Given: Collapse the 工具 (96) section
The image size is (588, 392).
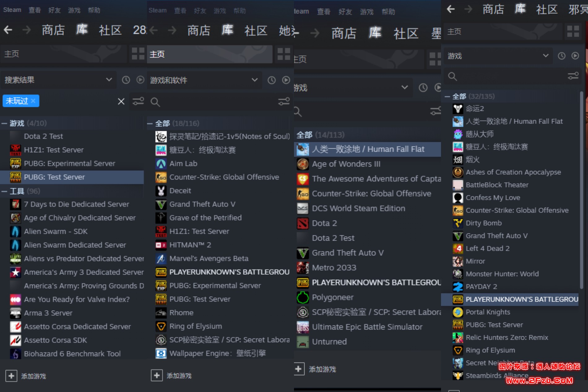Looking at the screenshot, I should [4, 191].
